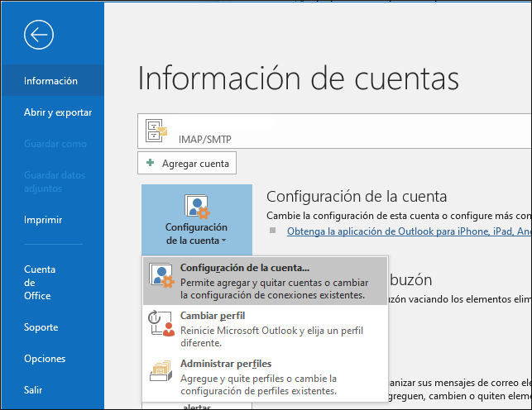Click the small down arrow beside 'de la cuenta'
Viewport: 532px width, 410px height.
coord(223,241)
